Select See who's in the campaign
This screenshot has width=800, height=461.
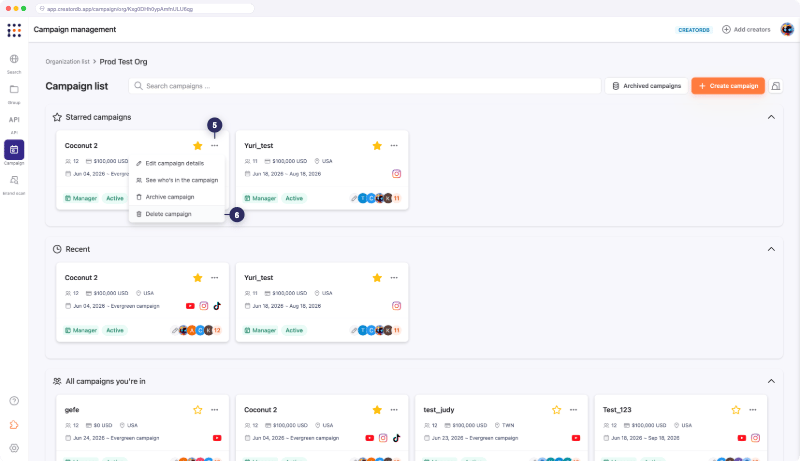click(x=177, y=181)
